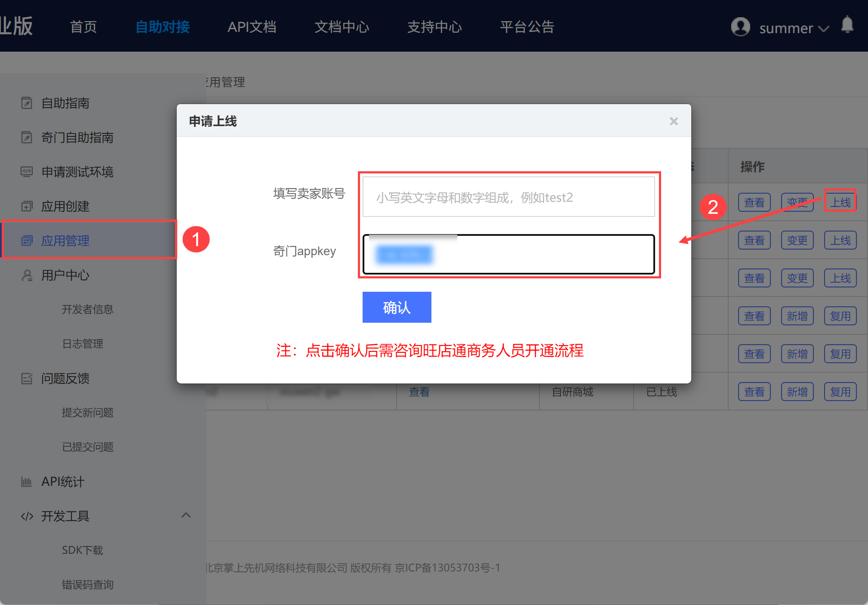This screenshot has width=868, height=605.
Task: Go to 平台公告 in navigation bar
Action: coord(527,27)
